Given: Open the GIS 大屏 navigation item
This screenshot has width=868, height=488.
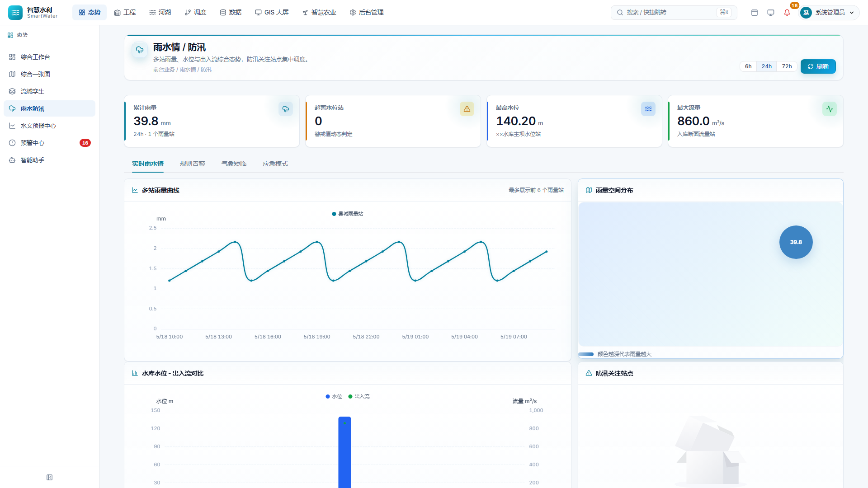Looking at the screenshot, I should (x=272, y=13).
